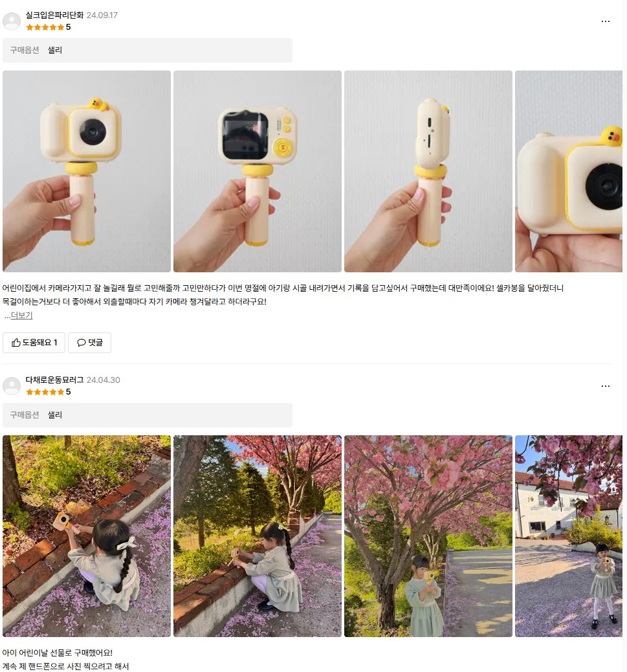Open photo of girl crouching with camera from above
Screen dimensions: 627x672
(x=87, y=536)
